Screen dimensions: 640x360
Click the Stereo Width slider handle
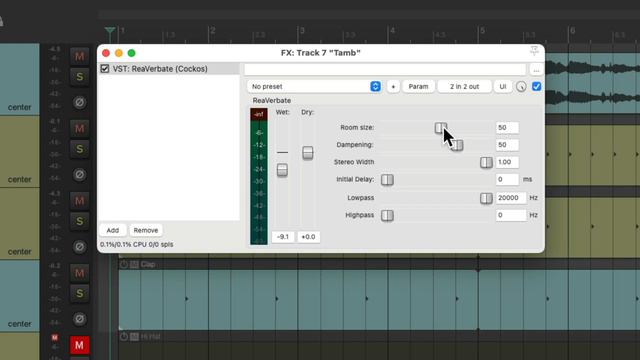click(x=486, y=162)
